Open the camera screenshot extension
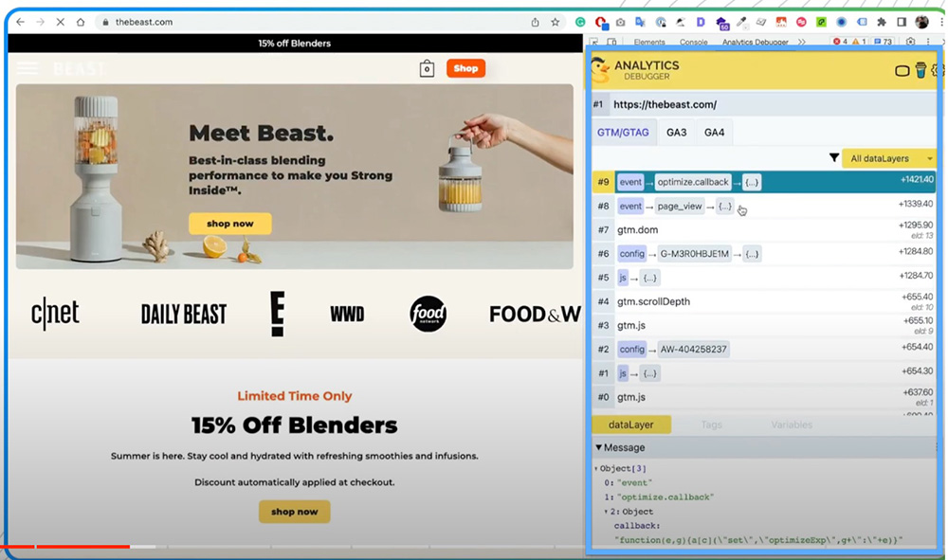The width and height of the screenshot is (948, 560). (620, 23)
